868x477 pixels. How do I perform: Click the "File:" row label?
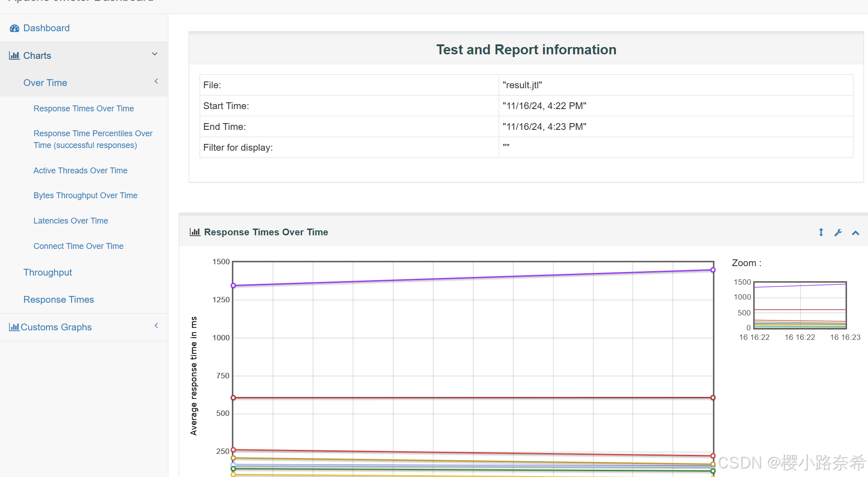[212, 85]
